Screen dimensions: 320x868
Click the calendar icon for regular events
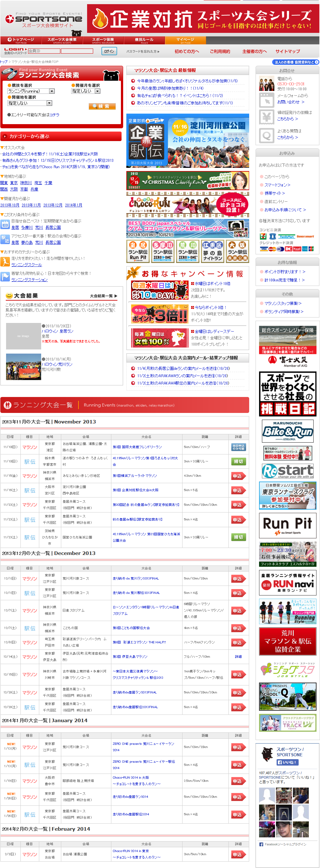click(5, 224)
